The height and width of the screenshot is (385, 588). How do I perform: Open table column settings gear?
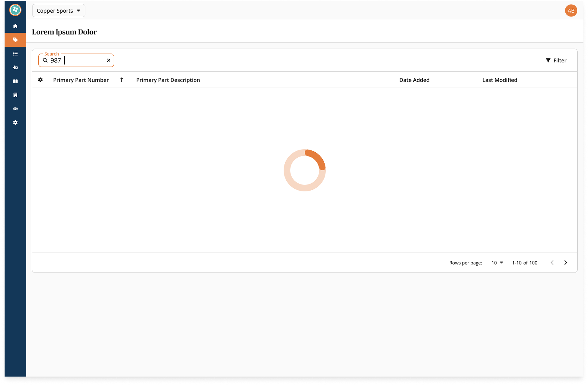(41, 80)
